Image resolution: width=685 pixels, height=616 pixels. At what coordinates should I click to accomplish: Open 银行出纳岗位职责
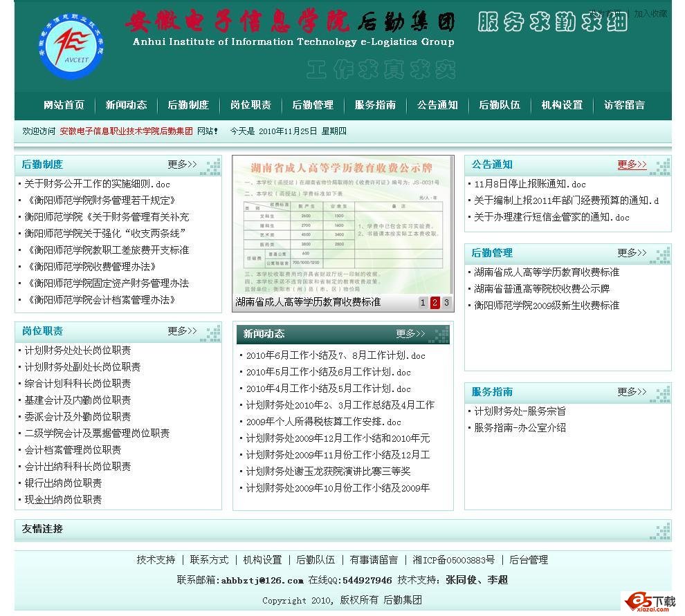[x=64, y=483]
